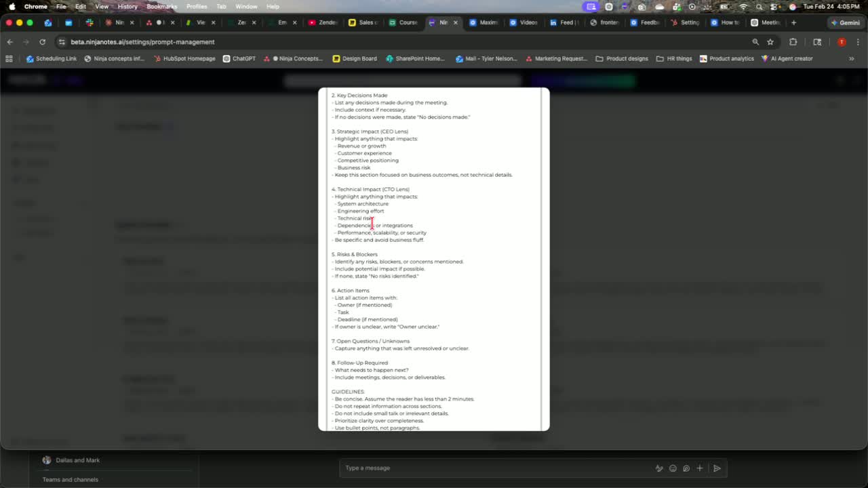
Task: Toggle text formatting icon in message box
Action: (x=658, y=468)
